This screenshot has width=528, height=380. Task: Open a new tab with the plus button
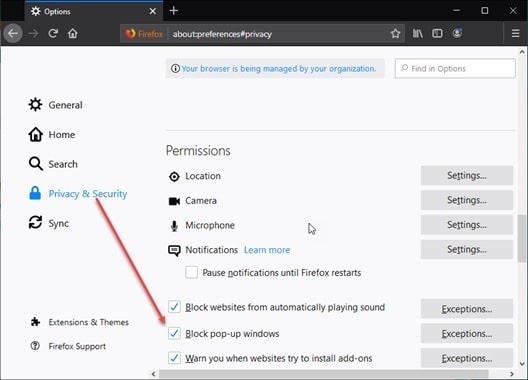174,11
